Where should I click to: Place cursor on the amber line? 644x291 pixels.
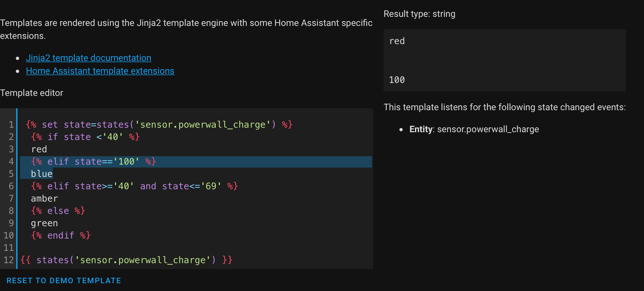click(x=44, y=199)
